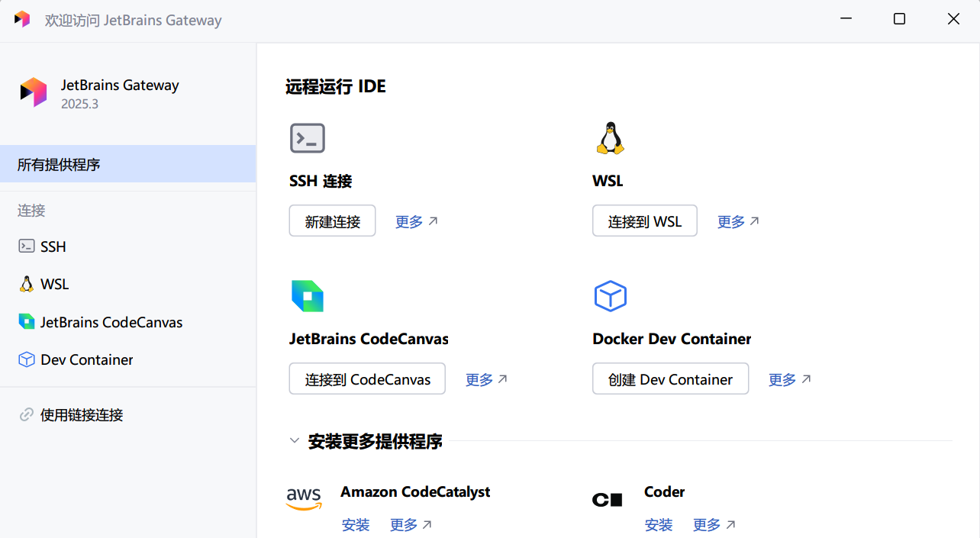
Task: Click the JetBrains Gateway logo at top left
Action: pos(33,92)
